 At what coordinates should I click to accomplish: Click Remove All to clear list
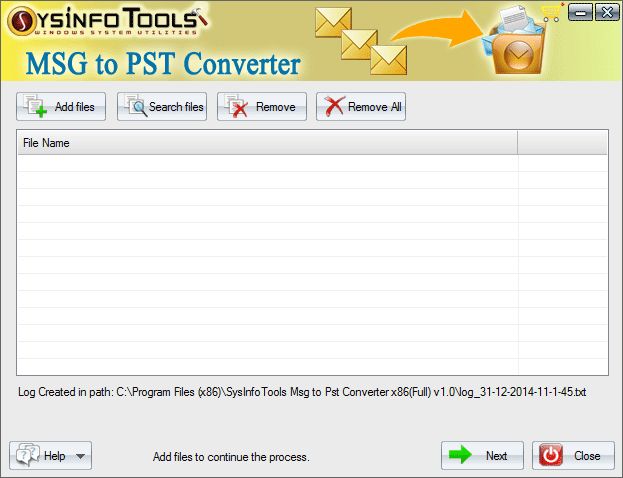(x=361, y=106)
